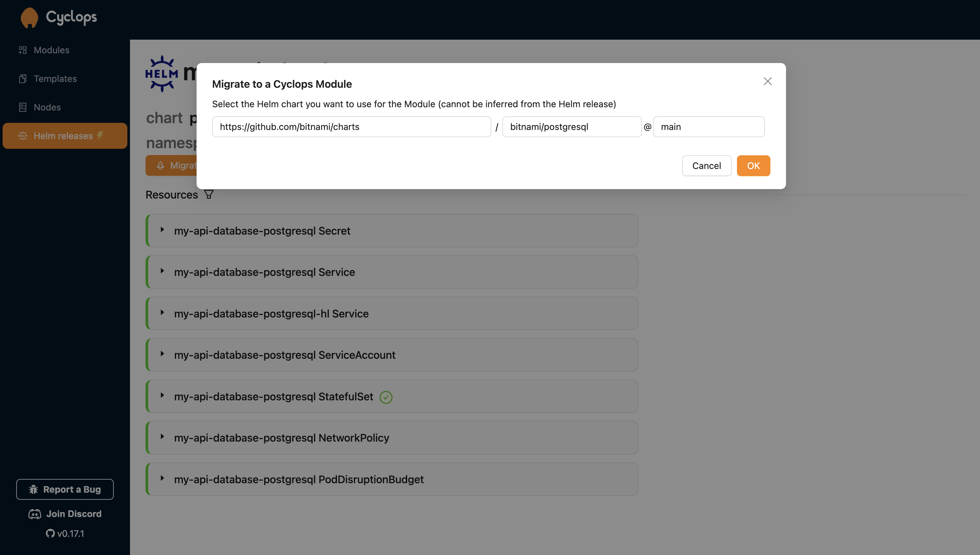Edit the main version field
The height and width of the screenshot is (555, 980).
(x=709, y=126)
